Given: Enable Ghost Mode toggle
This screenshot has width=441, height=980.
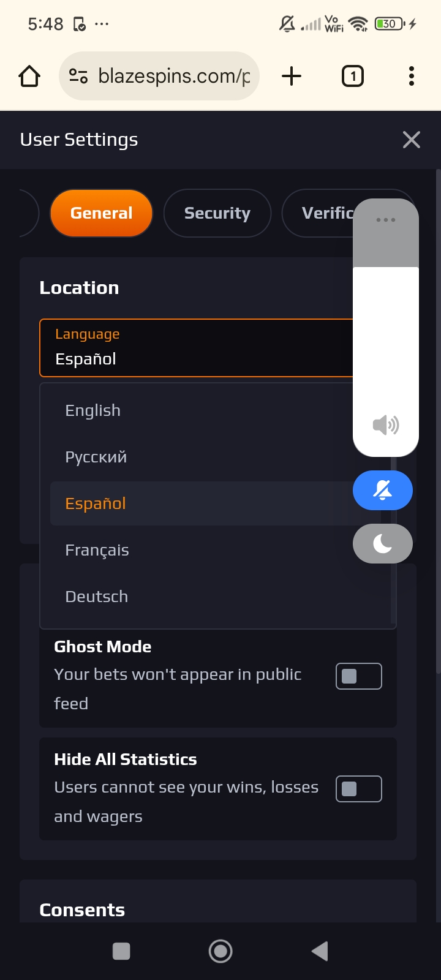Looking at the screenshot, I should pos(358,676).
